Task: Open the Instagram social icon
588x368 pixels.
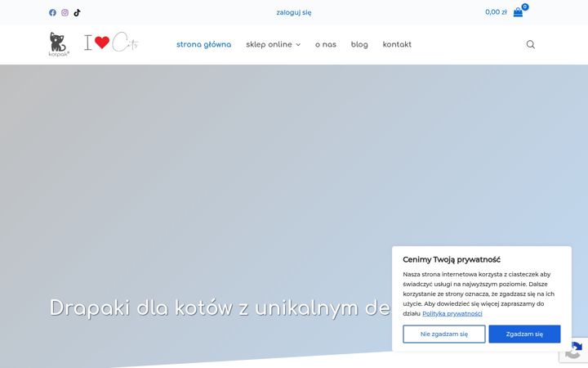Action: coord(65,12)
